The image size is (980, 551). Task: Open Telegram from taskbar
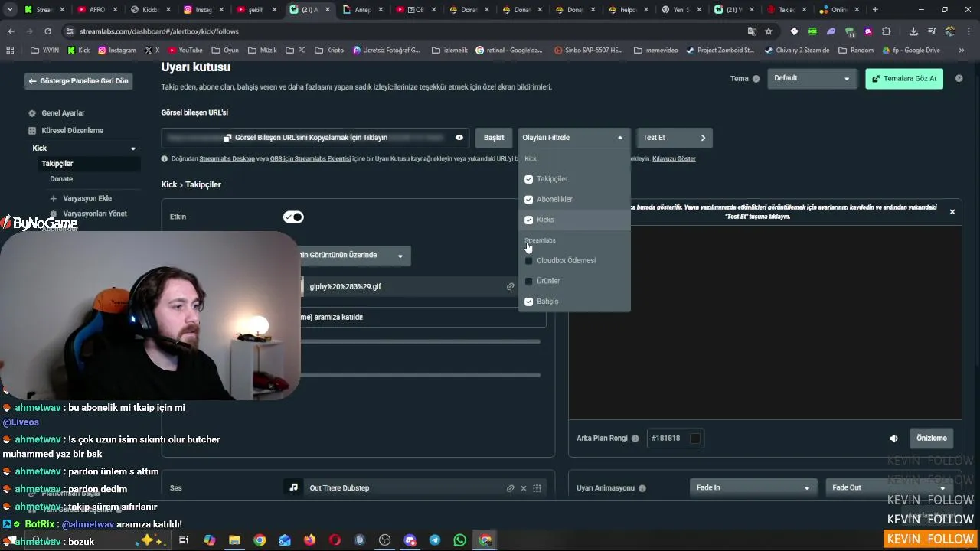pyautogui.click(x=435, y=540)
